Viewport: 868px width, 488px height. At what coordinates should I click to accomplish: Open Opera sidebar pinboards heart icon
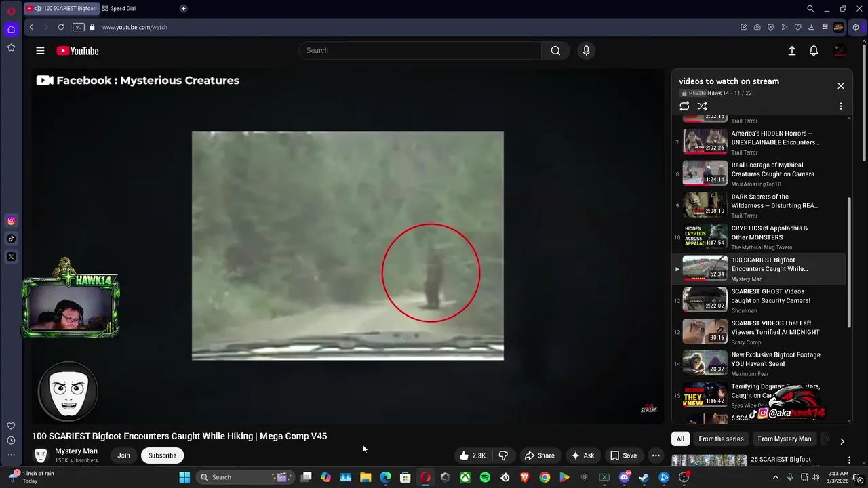click(x=11, y=426)
